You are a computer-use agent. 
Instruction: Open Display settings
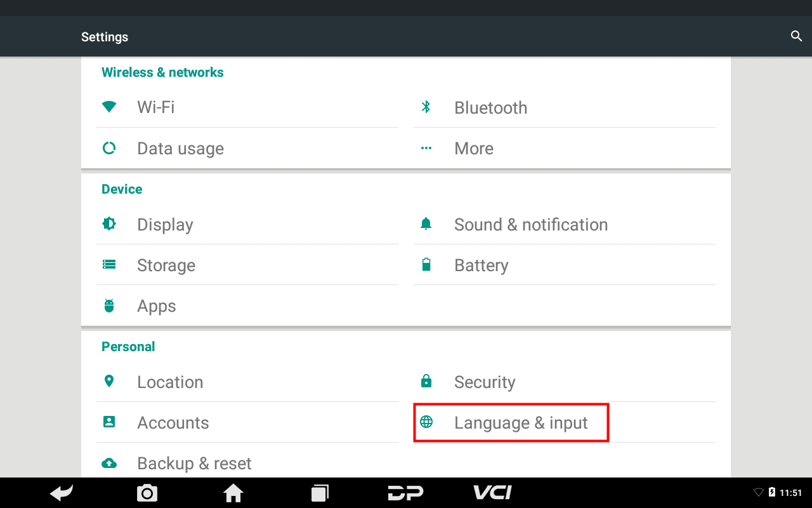[247, 224]
